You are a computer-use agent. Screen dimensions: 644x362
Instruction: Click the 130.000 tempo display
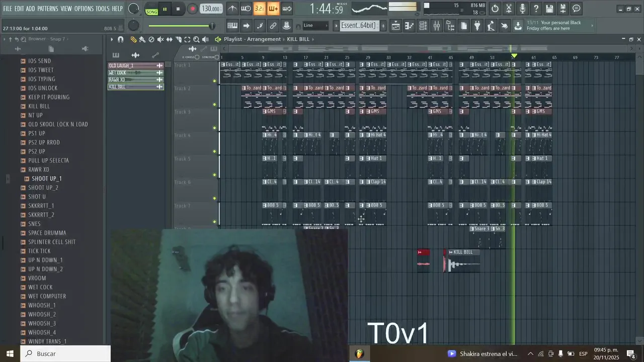211,9
